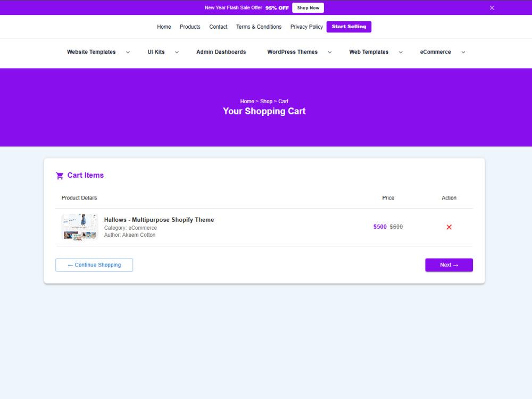532x399 pixels.
Task: Click Continue Shopping button
Action: (x=94, y=265)
